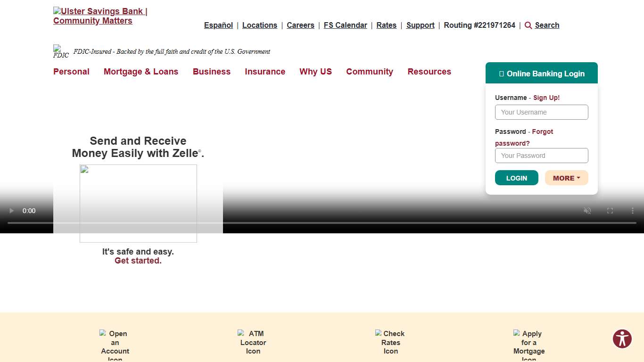This screenshot has width=644, height=362.
Task: Select the Personal menu item
Action: point(71,72)
